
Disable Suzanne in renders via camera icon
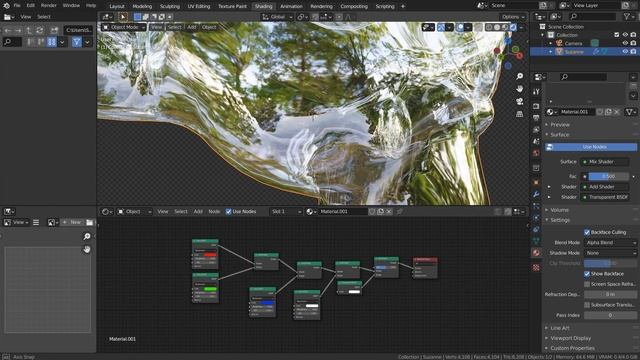tap(633, 52)
